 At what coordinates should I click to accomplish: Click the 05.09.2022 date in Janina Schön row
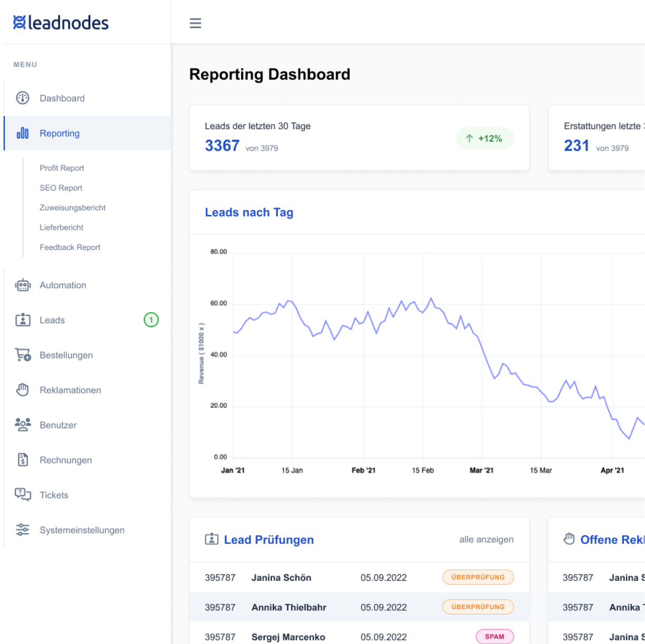tap(383, 578)
